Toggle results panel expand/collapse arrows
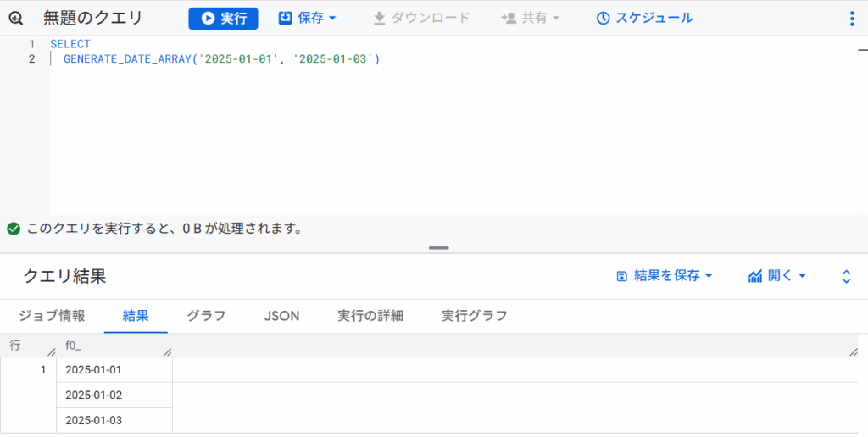868x437 pixels. coord(846,277)
